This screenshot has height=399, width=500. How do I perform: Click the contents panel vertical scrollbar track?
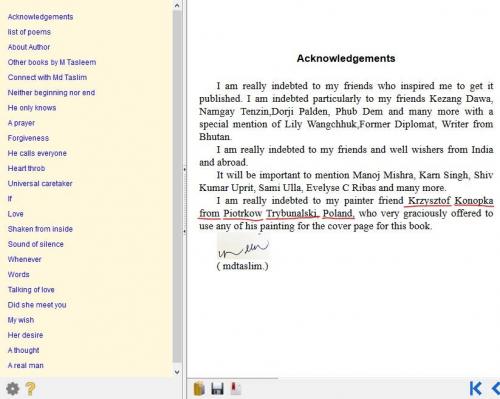pos(177,187)
